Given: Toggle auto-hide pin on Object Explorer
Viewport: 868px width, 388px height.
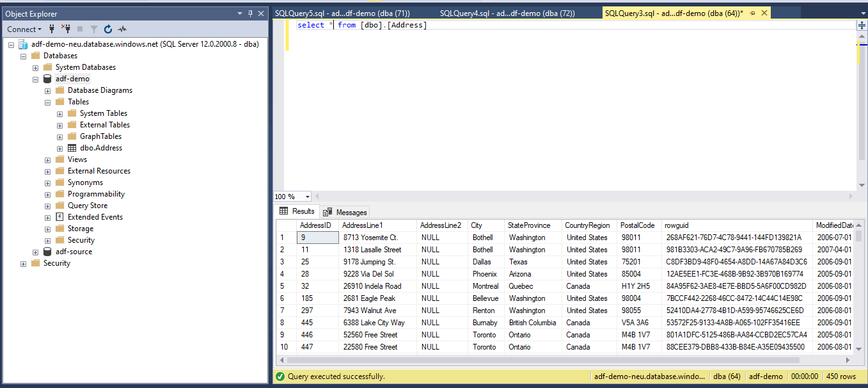Looking at the screenshot, I should [x=250, y=13].
